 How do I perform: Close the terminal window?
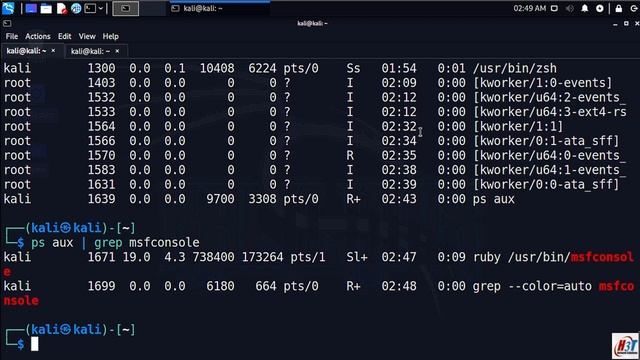pyautogui.click(x=637, y=24)
